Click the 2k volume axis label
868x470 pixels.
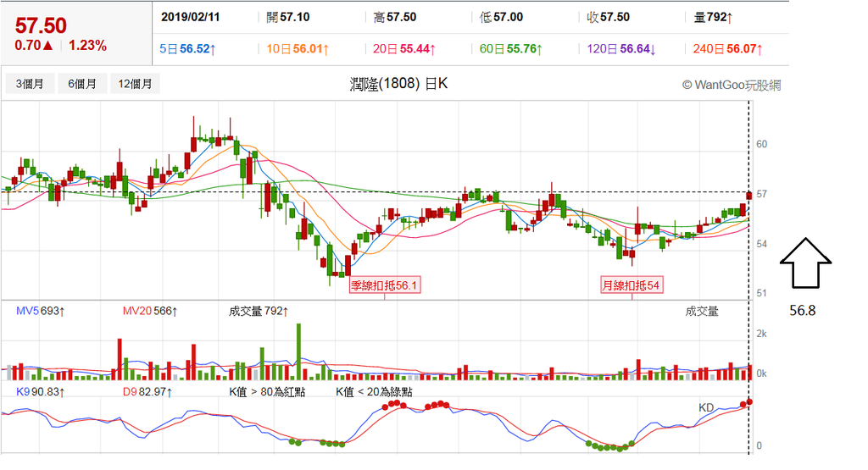coord(762,334)
